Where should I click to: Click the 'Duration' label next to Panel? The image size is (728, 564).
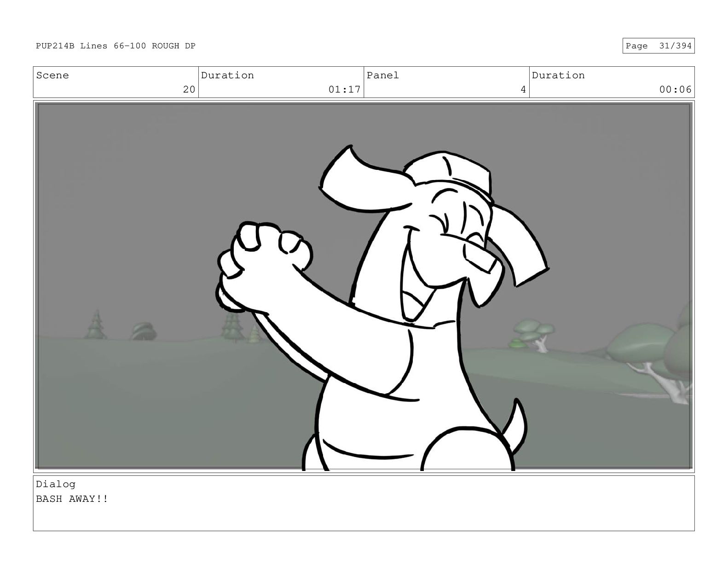click(558, 76)
